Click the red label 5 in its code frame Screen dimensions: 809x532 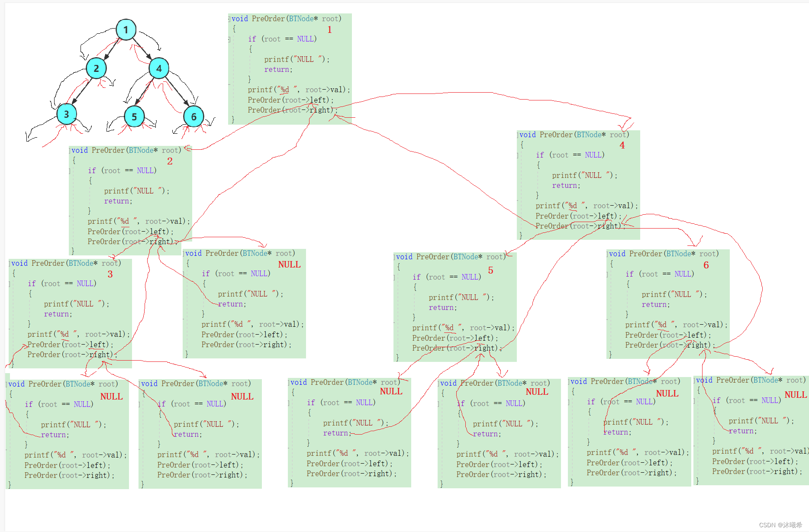coord(490,270)
